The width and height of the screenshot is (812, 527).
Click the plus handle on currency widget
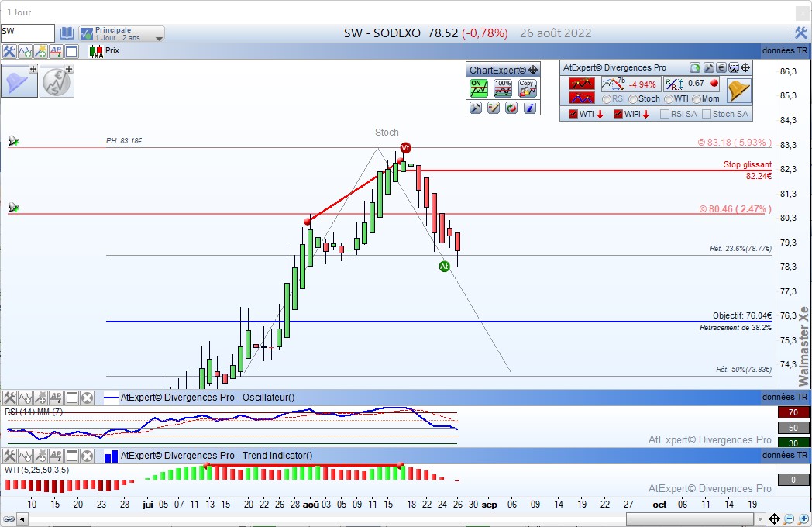point(69,69)
